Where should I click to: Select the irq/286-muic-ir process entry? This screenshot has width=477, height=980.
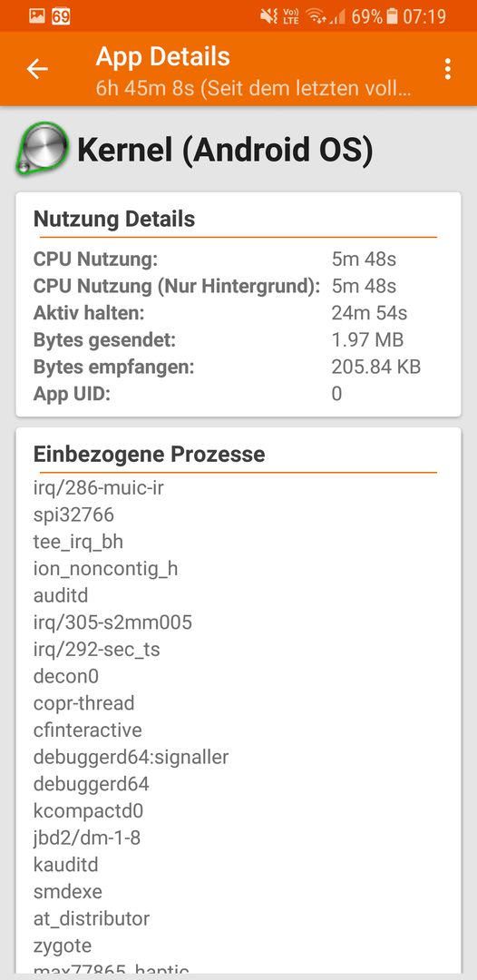pyautogui.click(x=99, y=488)
